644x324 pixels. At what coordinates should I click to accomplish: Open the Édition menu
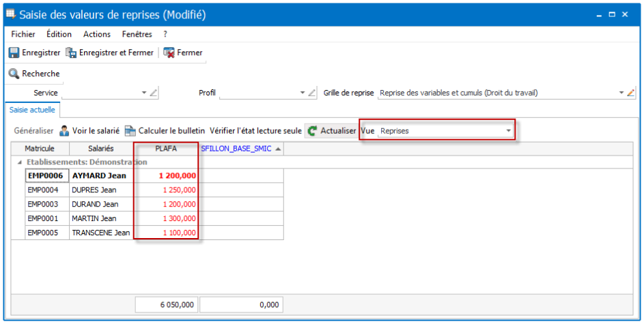point(59,34)
